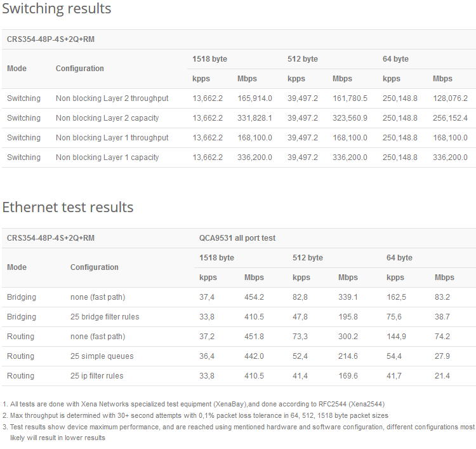Click the 25 ip filter rules configuration
This screenshot has height=449, width=476.
pos(97,376)
